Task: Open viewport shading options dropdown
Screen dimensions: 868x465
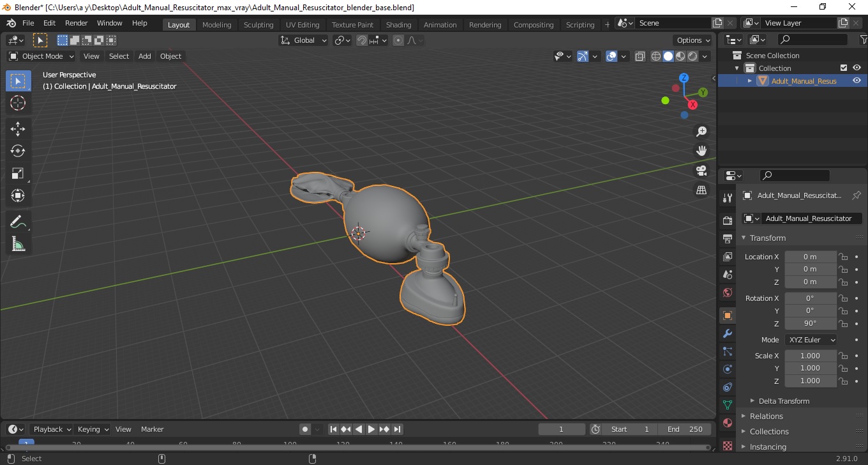Action: (705, 56)
